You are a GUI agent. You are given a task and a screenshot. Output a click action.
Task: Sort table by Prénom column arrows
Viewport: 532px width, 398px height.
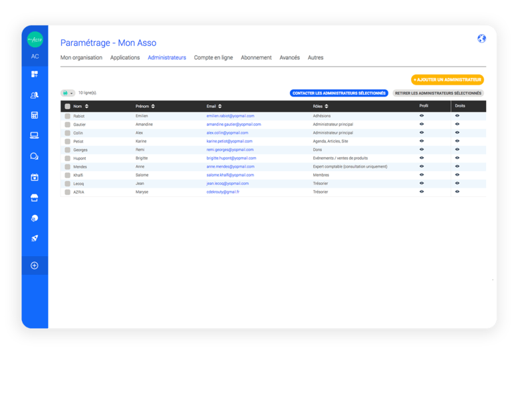153,106
